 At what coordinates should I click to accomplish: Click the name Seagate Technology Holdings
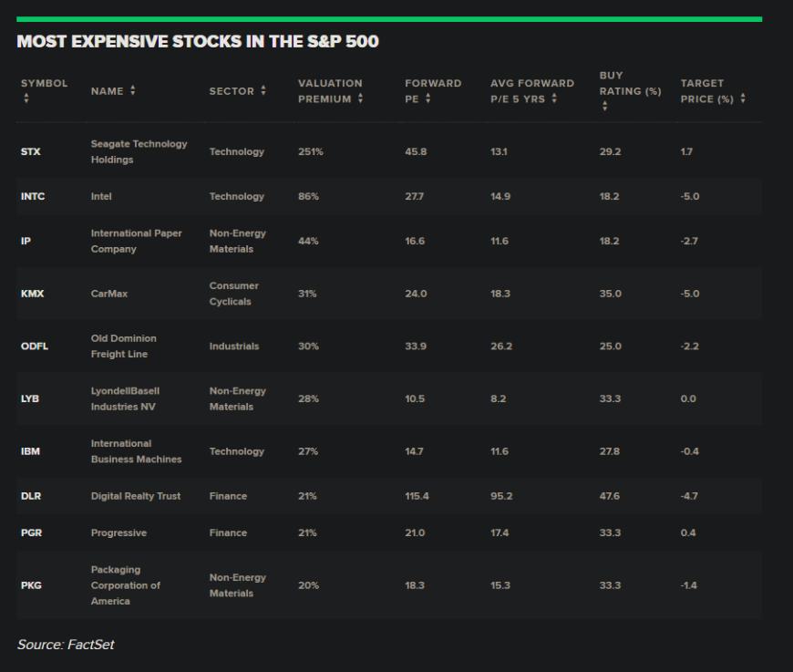(139, 151)
